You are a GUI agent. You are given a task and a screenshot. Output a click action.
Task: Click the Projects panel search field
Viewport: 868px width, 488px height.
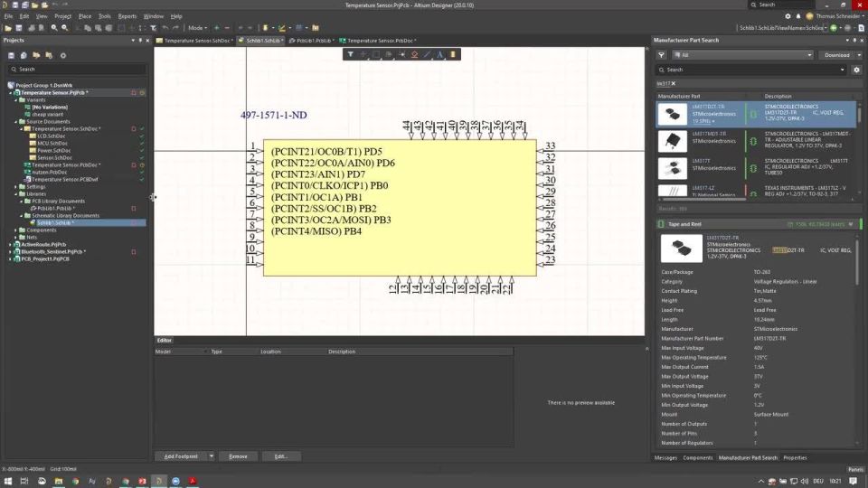[x=76, y=70]
